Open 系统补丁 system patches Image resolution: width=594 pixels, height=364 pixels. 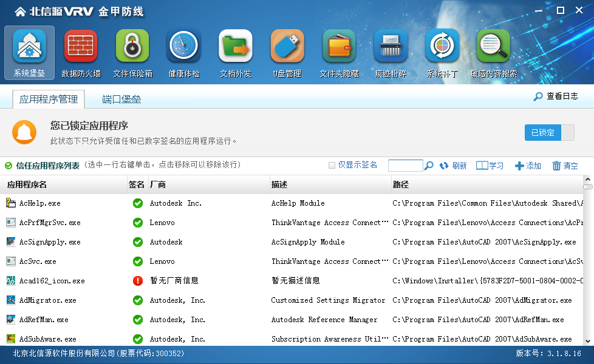tap(442, 53)
